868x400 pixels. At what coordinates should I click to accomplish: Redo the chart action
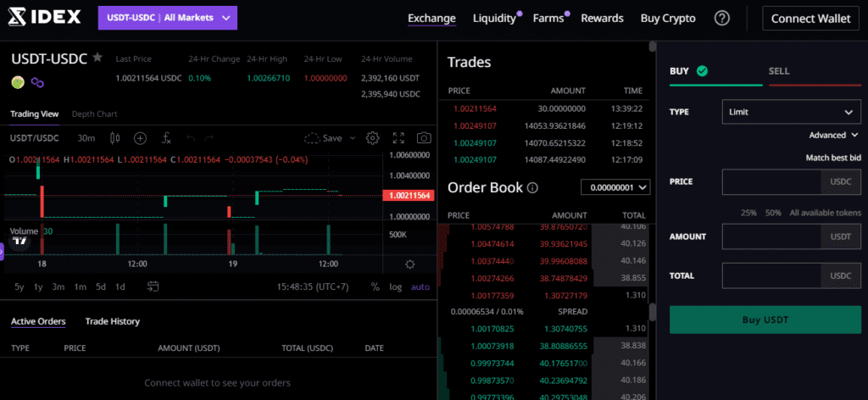209,138
